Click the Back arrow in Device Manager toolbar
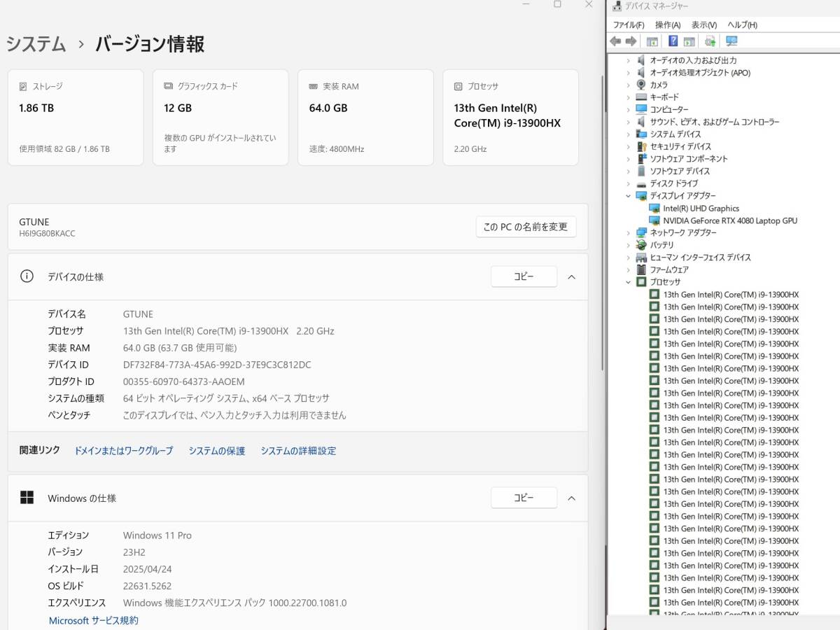 [615, 41]
